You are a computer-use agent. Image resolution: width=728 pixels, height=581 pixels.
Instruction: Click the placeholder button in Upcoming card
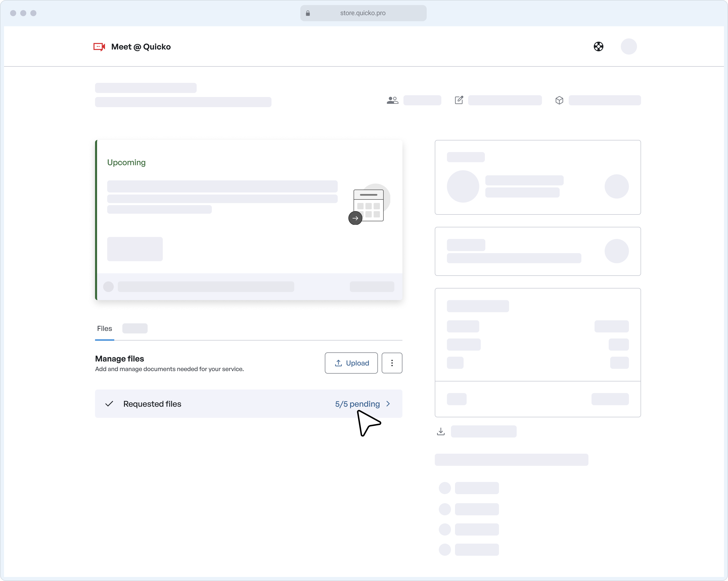pos(135,249)
